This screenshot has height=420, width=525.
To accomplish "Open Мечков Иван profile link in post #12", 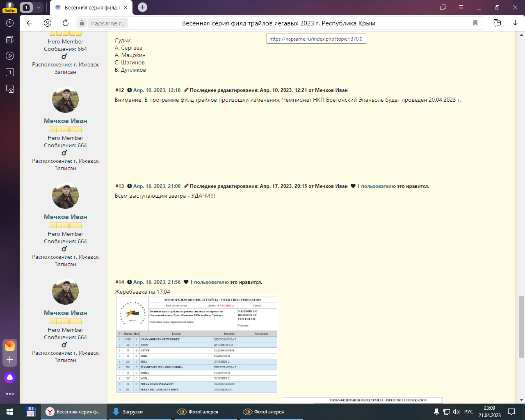I will pyautogui.click(x=66, y=121).
